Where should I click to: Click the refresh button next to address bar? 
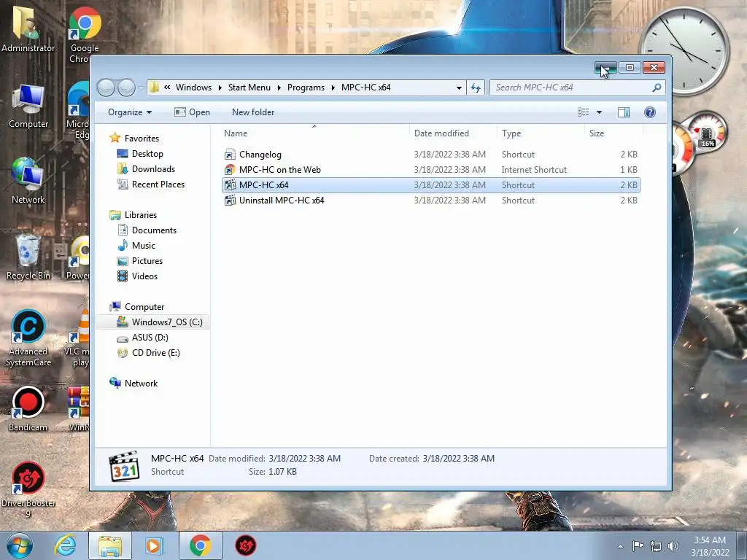(476, 87)
